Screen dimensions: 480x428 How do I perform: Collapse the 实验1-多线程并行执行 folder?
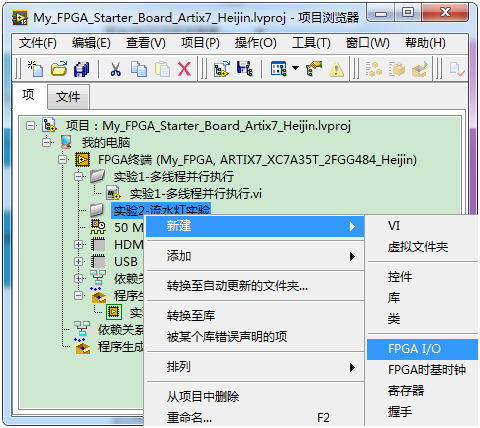point(79,177)
